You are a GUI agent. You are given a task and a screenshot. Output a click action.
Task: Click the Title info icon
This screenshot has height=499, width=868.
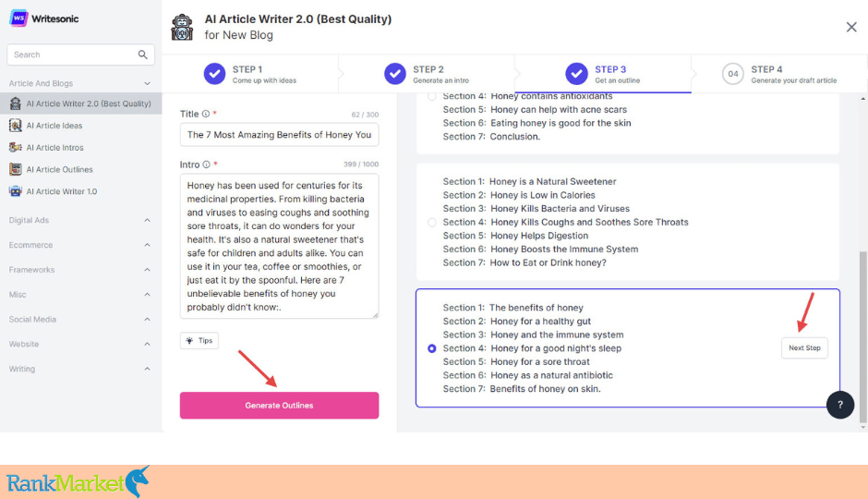(205, 114)
